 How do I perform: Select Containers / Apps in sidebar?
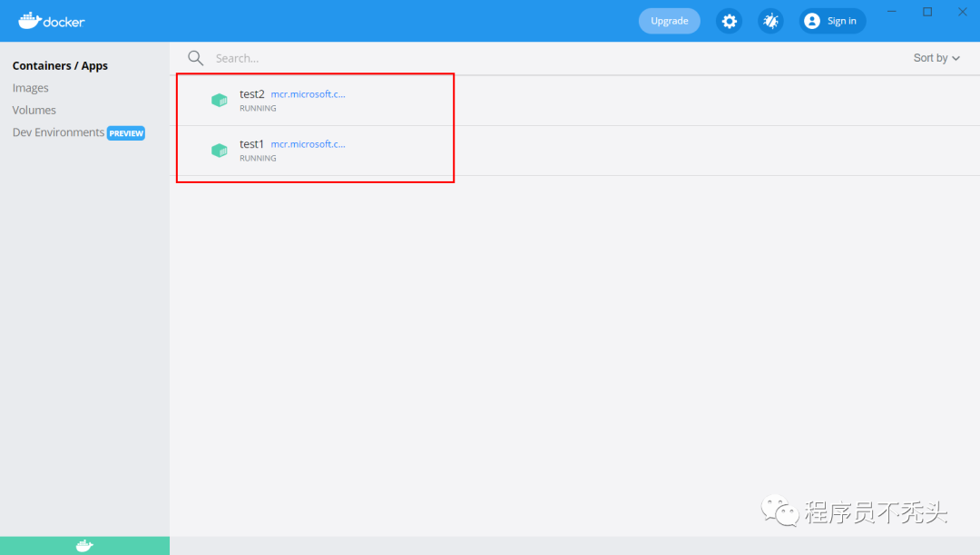pyautogui.click(x=60, y=65)
